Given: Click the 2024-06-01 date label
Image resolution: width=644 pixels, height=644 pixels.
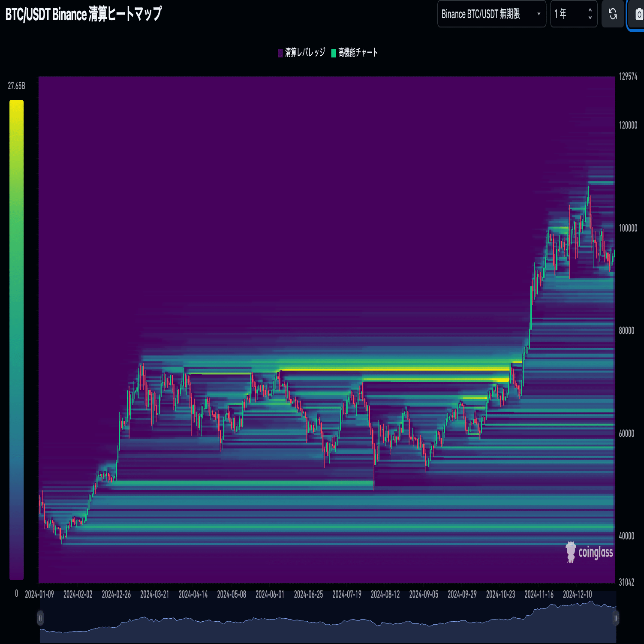Looking at the screenshot, I should point(270,594).
